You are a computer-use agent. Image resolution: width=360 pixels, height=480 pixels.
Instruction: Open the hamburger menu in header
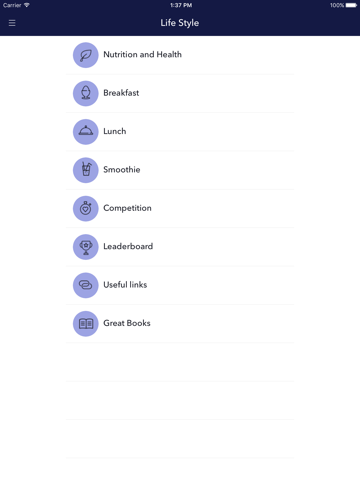(12, 23)
